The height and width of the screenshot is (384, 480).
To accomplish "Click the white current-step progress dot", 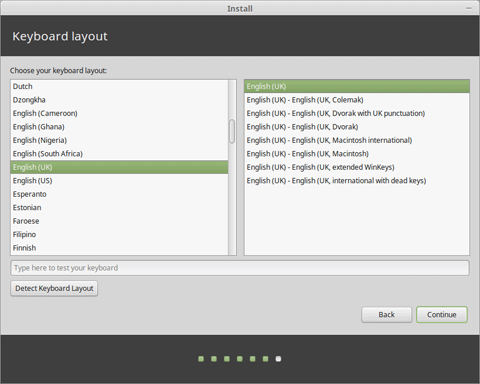I will coord(278,359).
